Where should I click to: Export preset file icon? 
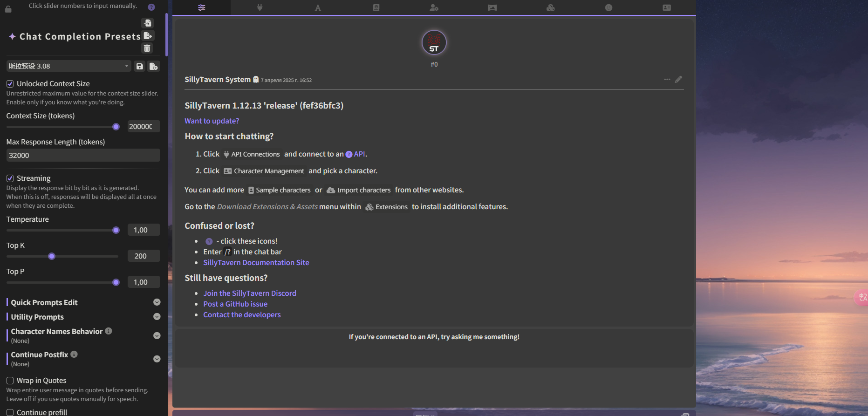click(147, 36)
